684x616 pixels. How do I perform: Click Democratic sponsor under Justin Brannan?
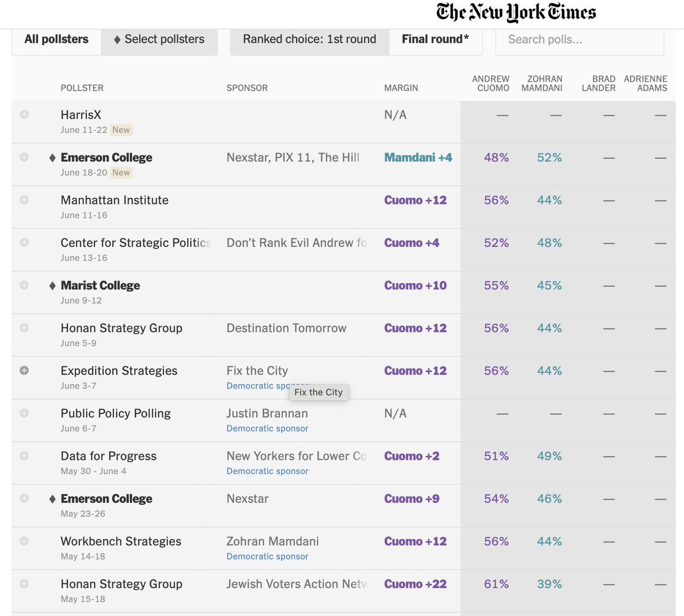coord(267,429)
